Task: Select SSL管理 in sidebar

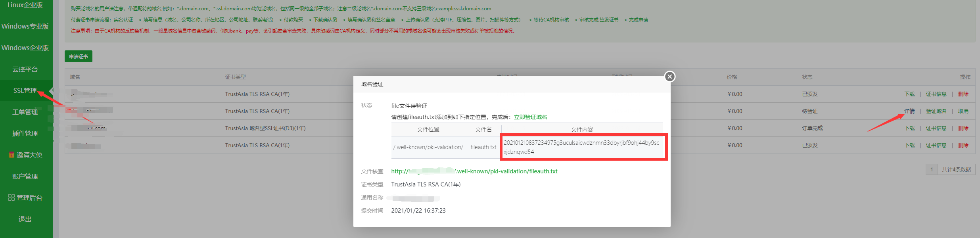Action: (25, 90)
